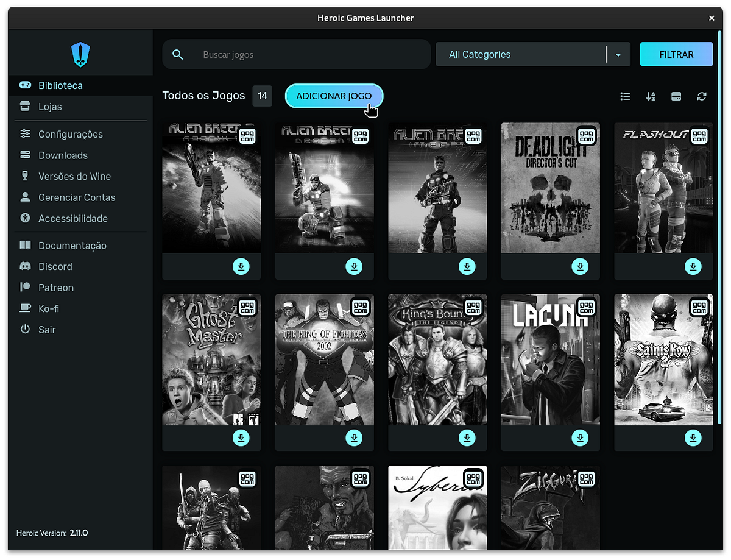The width and height of the screenshot is (731, 560).
Task: Download King's Bounty The Legend
Action: click(467, 438)
